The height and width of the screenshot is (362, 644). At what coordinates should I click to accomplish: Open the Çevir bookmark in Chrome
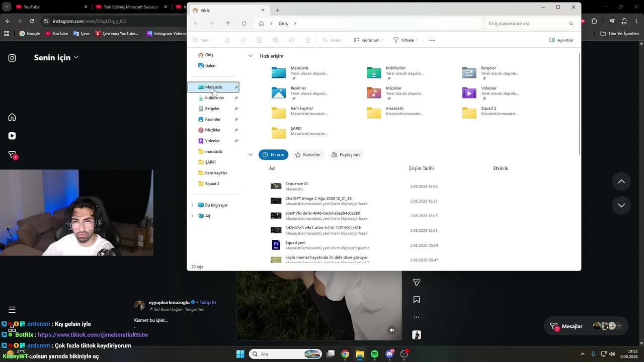81,33
